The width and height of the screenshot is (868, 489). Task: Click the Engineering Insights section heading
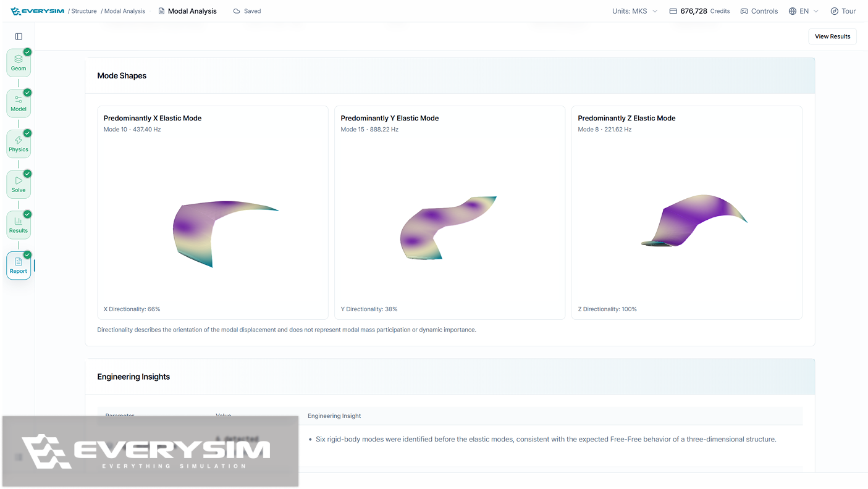[133, 377]
